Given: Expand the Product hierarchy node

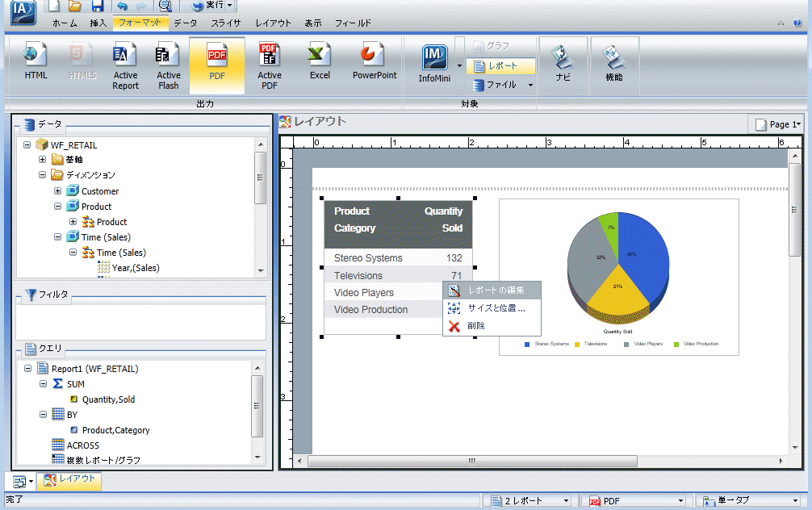Looking at the screenshot, I should [x=73, y=222].
